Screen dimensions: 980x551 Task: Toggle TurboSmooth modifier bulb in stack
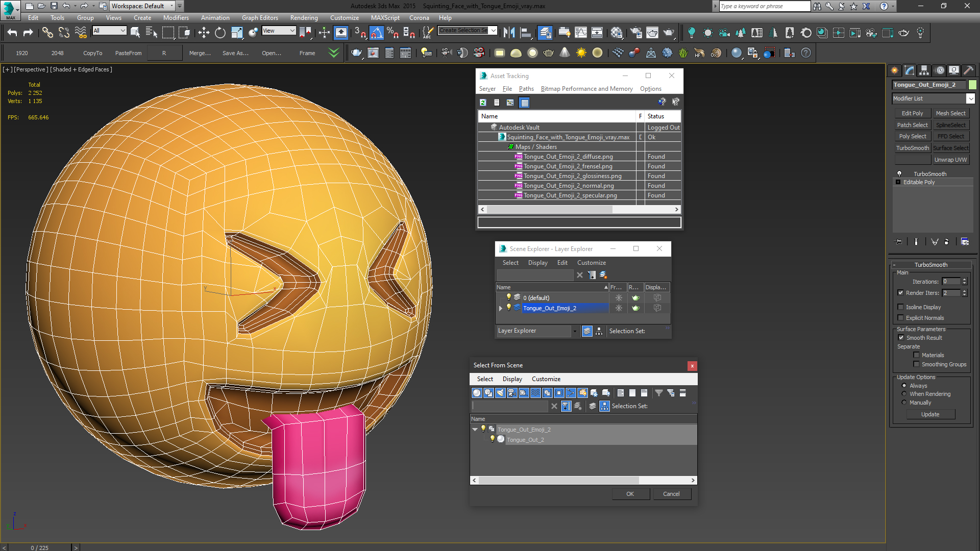[899, 174]
